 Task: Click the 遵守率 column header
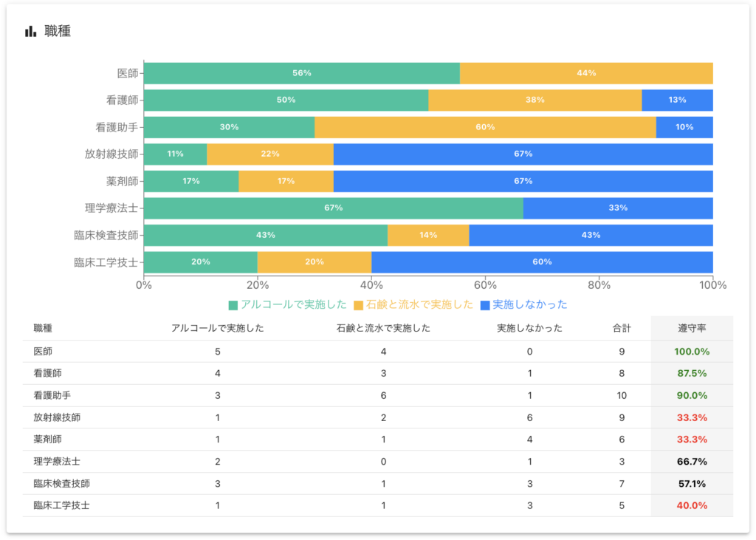[691, 328]
